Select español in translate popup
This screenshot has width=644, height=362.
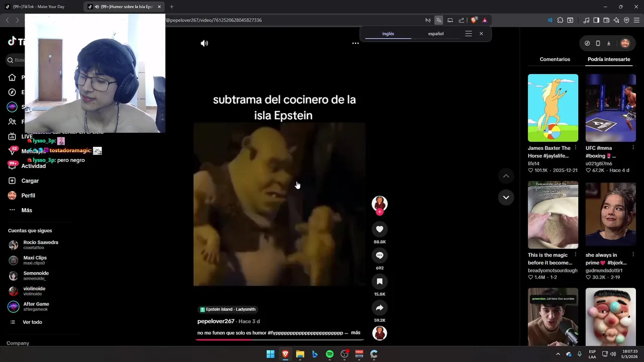436,34
